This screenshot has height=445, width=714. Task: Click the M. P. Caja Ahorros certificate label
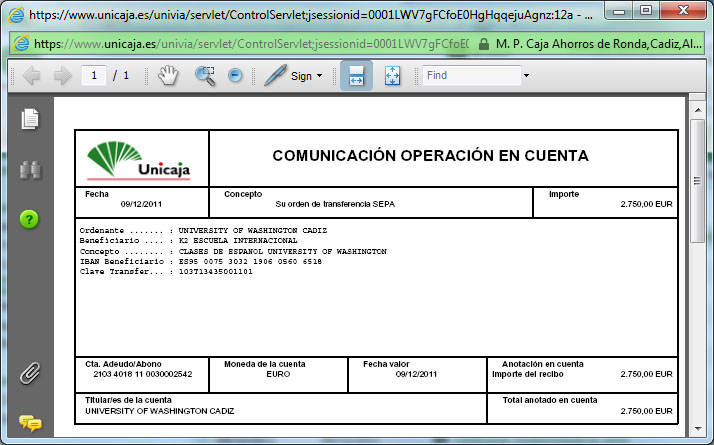tap(598, 44)
